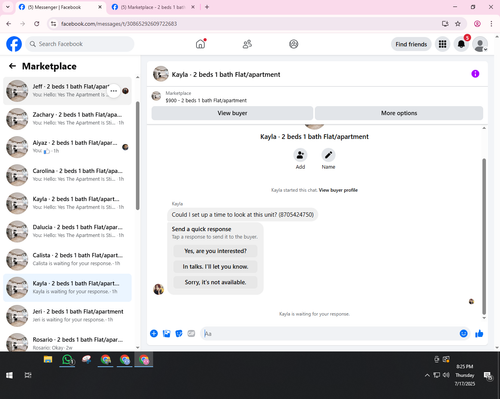Open the Groups icon in top navigation
The width and height of the screenshot is (500, 399).
pyautogui.click(x=294, y=44)
